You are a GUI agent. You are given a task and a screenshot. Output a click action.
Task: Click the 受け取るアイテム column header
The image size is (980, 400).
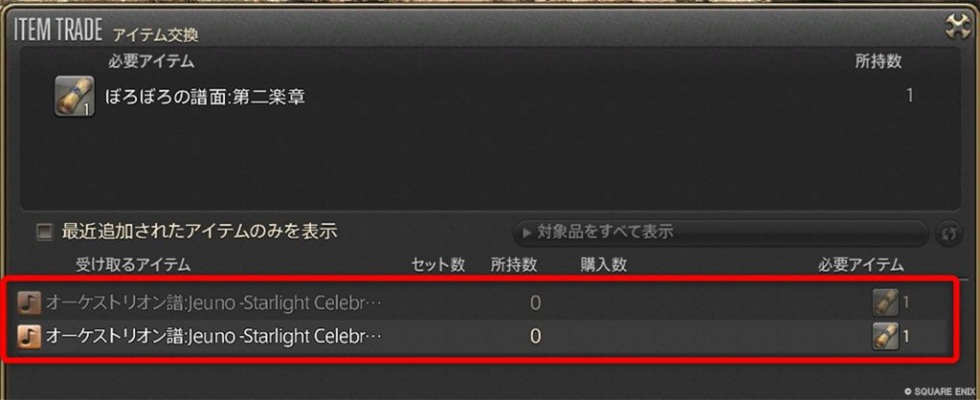click(133, 265)
